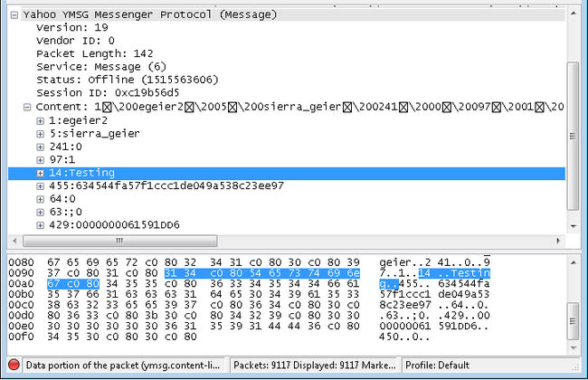
Task: Select the 5:sierra_geier tree row text
Action: click(x=94, y=134)
